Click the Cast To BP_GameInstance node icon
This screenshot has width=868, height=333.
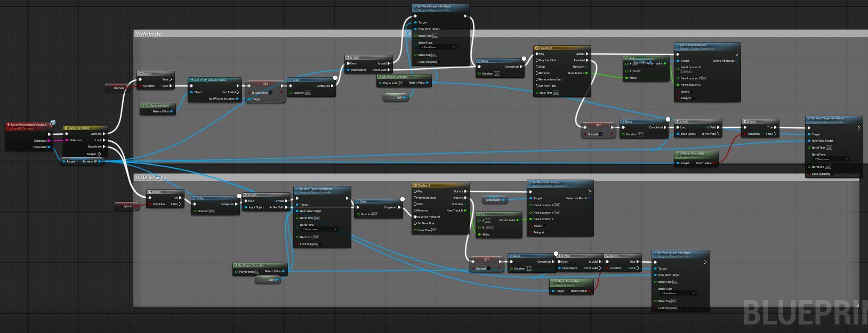click(x=191, y=80)
